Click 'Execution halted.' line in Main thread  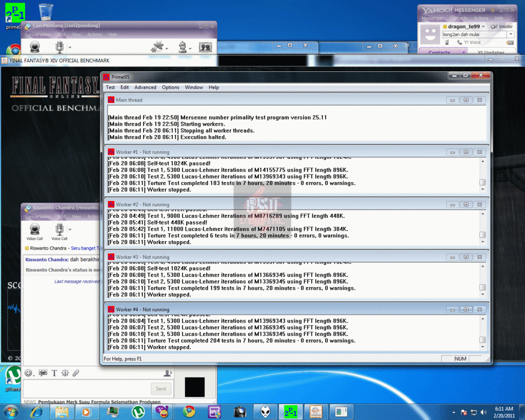[167, 137]
